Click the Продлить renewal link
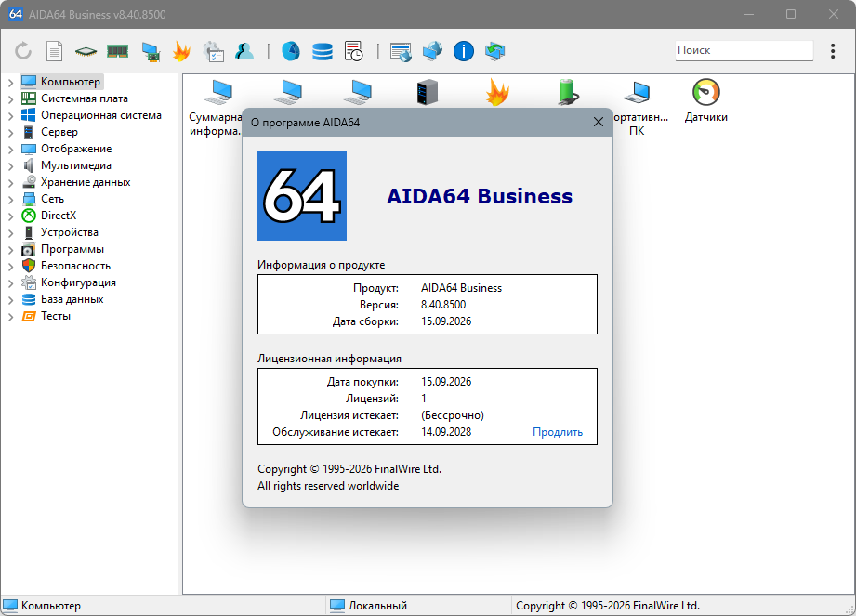 coord(558,432)
